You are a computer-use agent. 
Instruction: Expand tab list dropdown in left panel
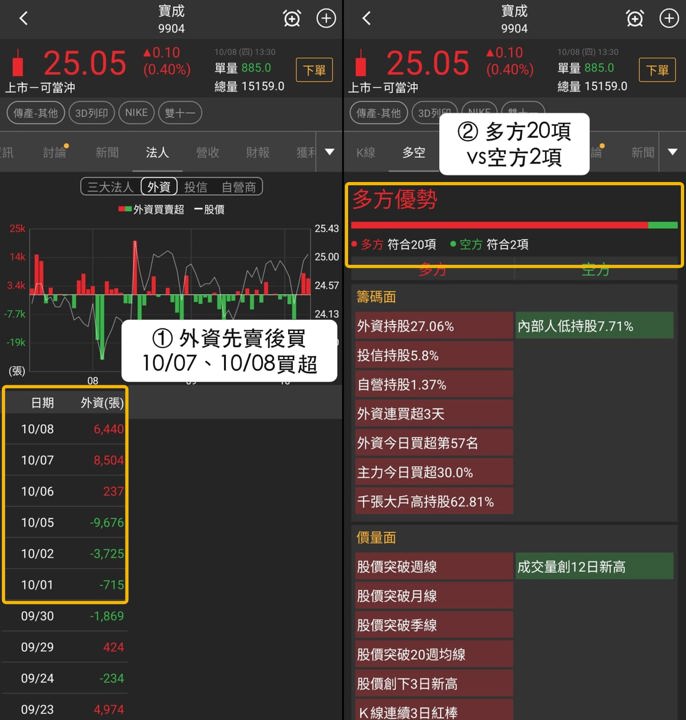[330, 152]
